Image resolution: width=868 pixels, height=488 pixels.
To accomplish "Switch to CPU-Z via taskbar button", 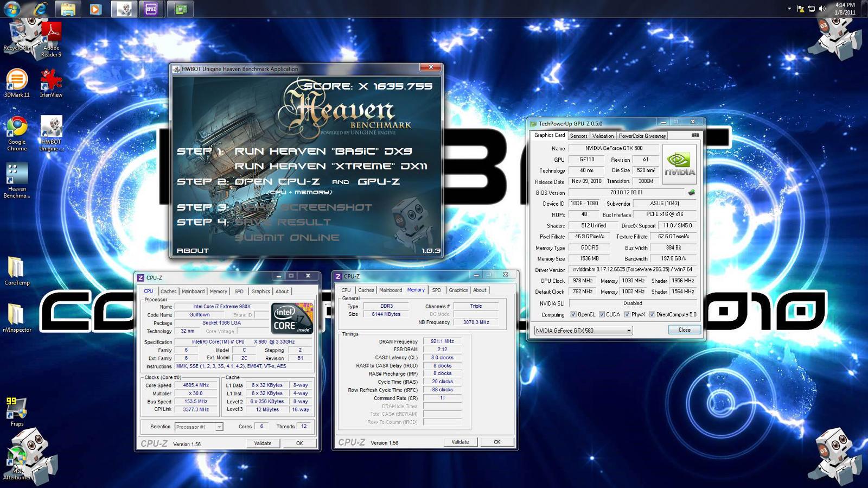I will pos(152,9).
